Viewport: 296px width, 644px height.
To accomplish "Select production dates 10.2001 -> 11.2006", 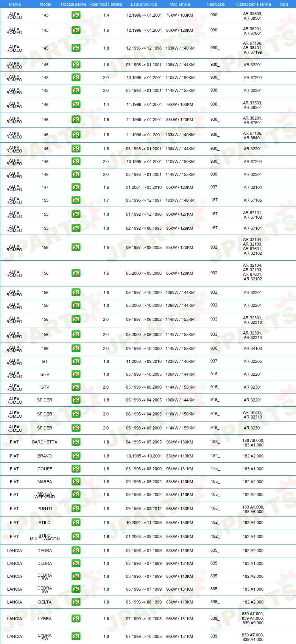I will [144, 523].
